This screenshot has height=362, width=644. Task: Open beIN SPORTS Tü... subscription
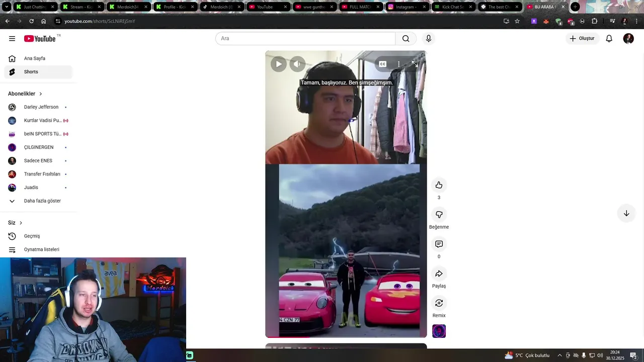(x=38, y=134)
